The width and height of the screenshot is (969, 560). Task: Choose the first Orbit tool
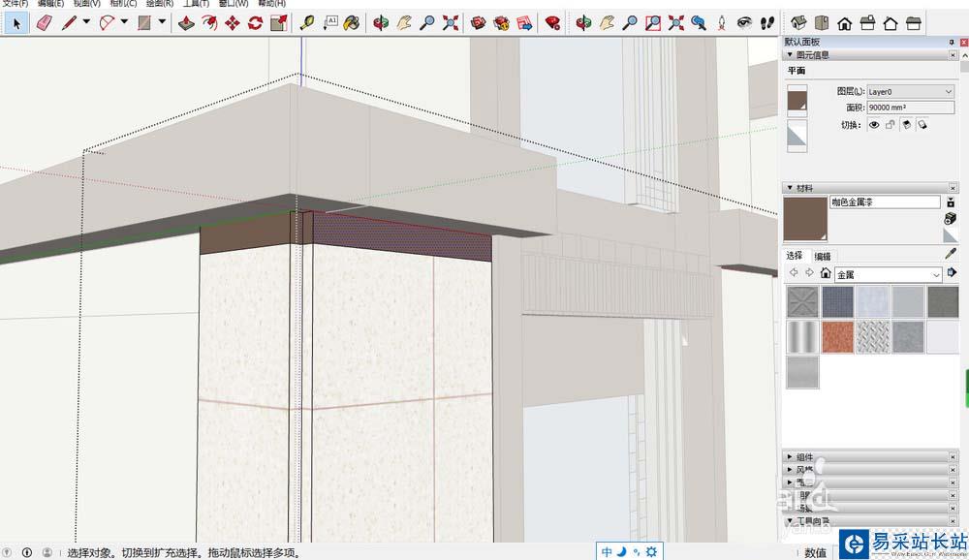coord(381,23)
